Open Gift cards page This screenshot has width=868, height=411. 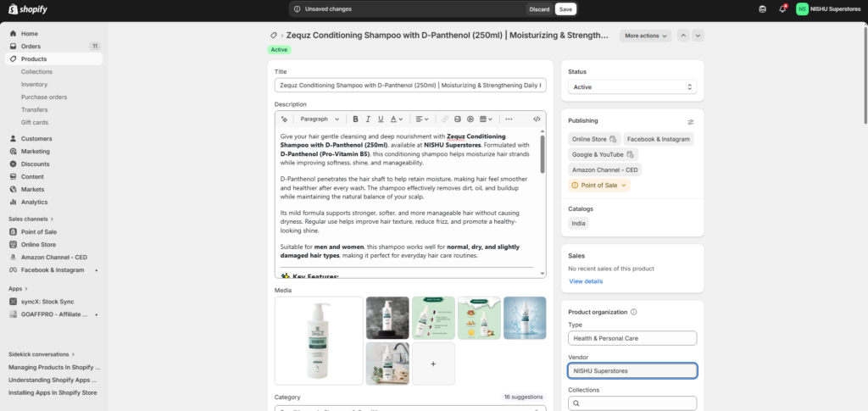35,123
